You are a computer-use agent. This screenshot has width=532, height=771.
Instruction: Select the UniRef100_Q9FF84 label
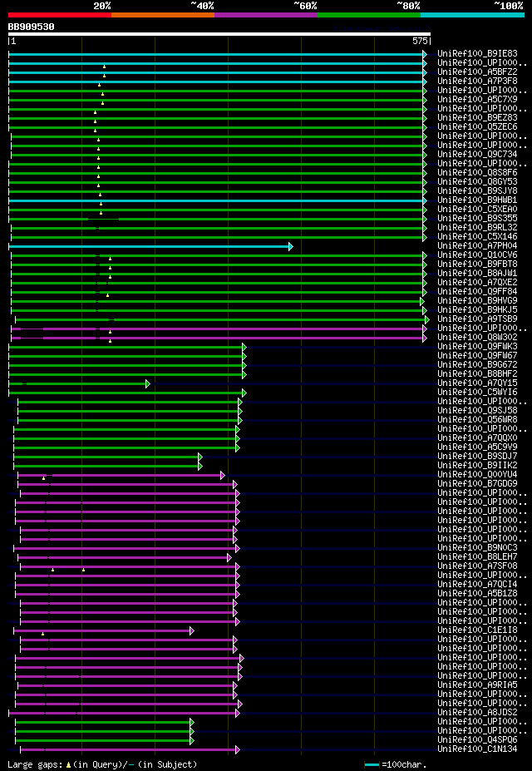[477, 291]
